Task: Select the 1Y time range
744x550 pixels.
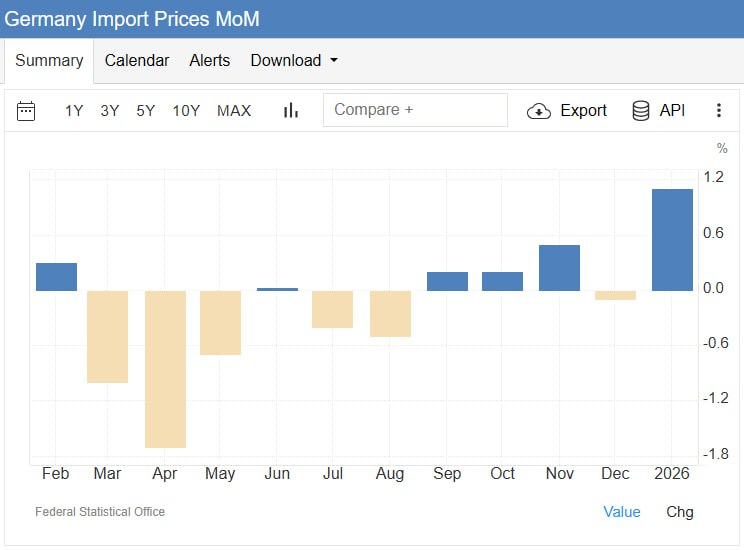Action: (x=74, y=111)
